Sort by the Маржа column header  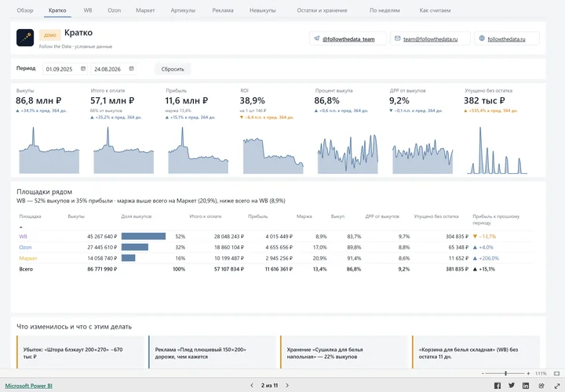[304, 216]
